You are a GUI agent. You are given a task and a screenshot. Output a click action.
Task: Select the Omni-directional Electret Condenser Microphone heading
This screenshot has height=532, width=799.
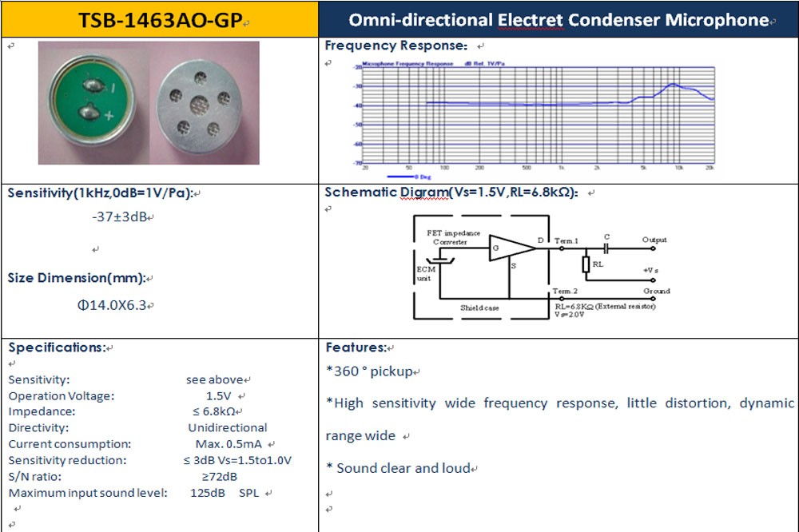coord(559,20)
